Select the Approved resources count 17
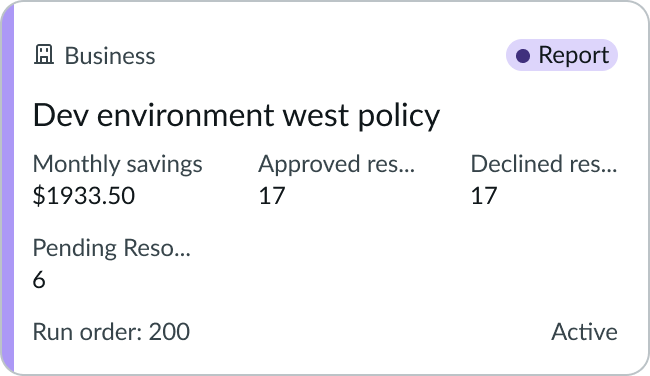Screen dimensions: 650x376 pyautogui.click(x=272, y=196)
